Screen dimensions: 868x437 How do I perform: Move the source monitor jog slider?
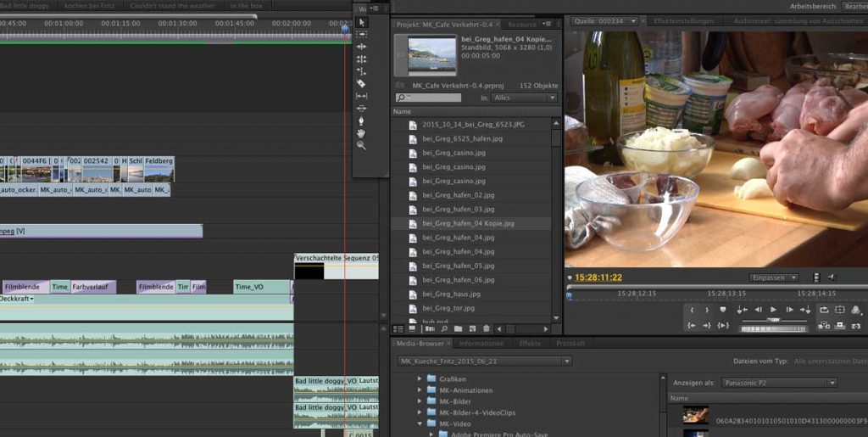pyautogui.click(x=774, y=320)
